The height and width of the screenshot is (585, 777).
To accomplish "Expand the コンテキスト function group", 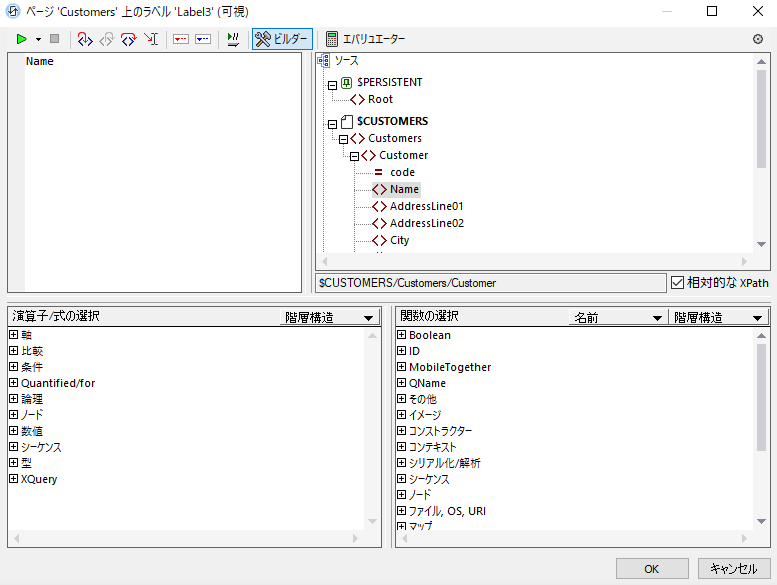I will click(401, 447).
